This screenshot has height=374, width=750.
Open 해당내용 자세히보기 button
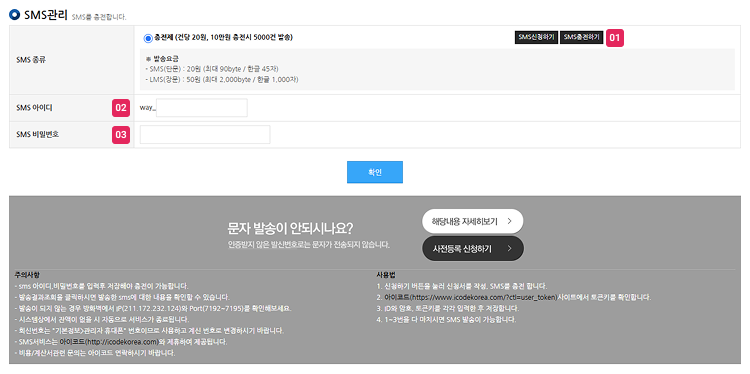[473, 221]
